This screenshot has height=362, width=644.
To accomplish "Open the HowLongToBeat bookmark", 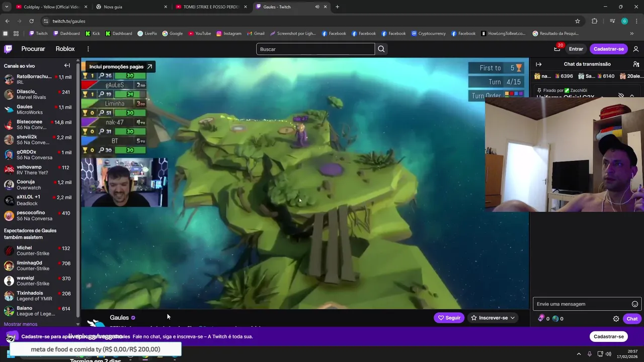I will pos(503,34).
